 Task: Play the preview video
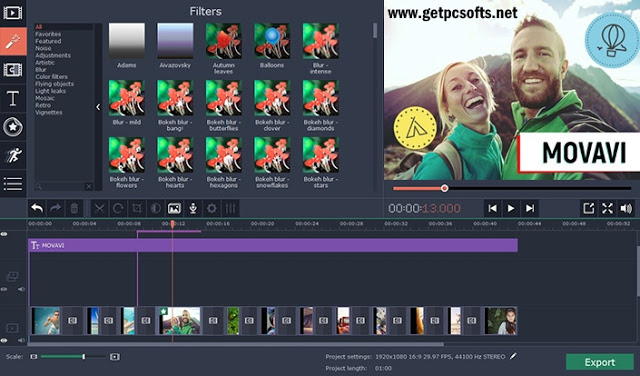tap(511, 209)
